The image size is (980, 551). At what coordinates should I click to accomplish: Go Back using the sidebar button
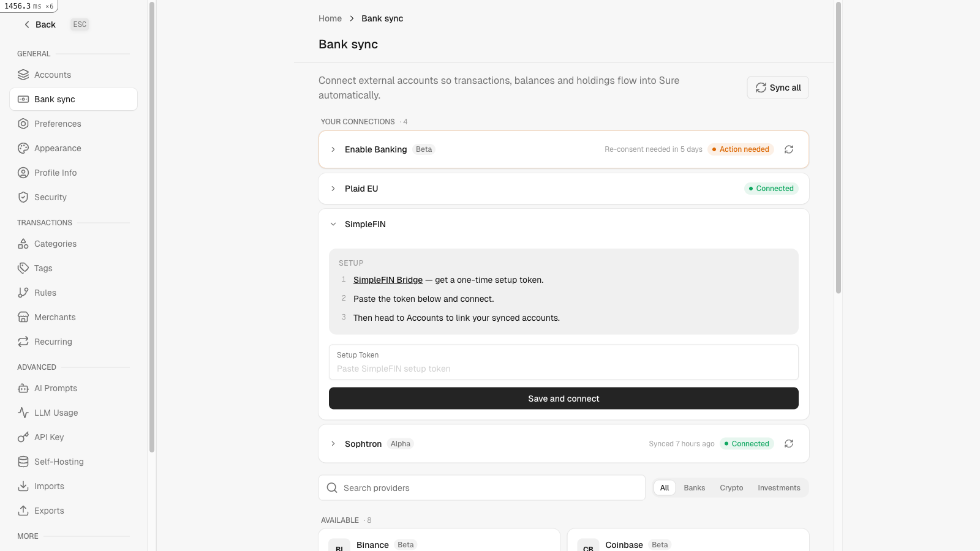click(40, 24)
